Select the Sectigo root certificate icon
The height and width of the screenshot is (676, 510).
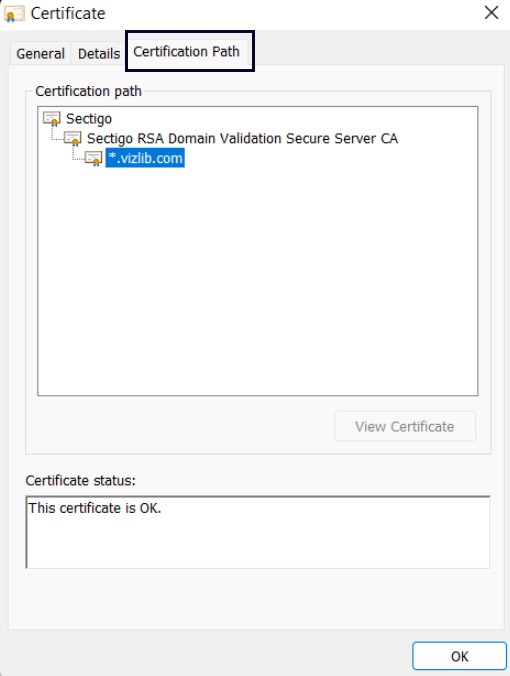[52, 119]
